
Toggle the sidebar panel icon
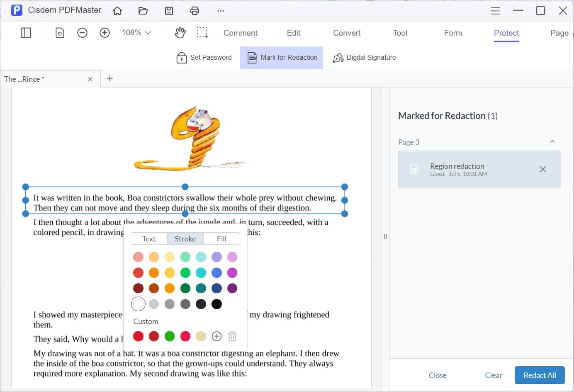coord(26,33)
